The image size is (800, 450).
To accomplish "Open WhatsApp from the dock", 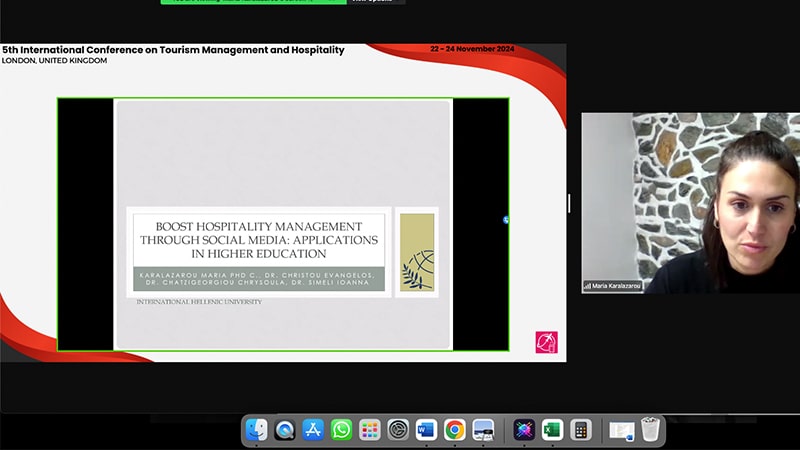I will tap(341, 430).
